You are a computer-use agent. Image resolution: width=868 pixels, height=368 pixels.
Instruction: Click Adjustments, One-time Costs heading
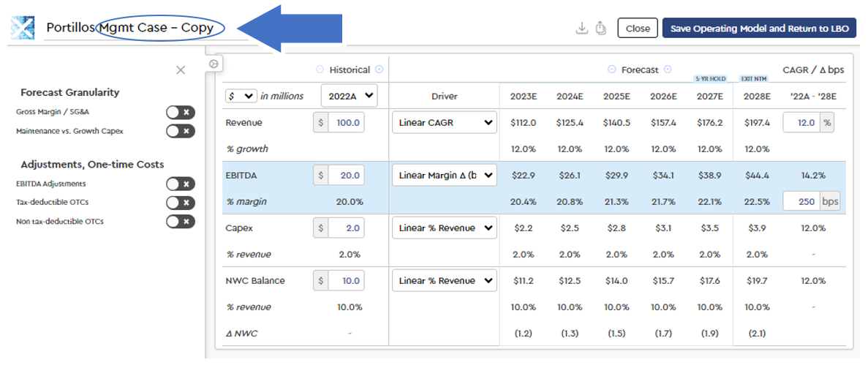(92, 164)
